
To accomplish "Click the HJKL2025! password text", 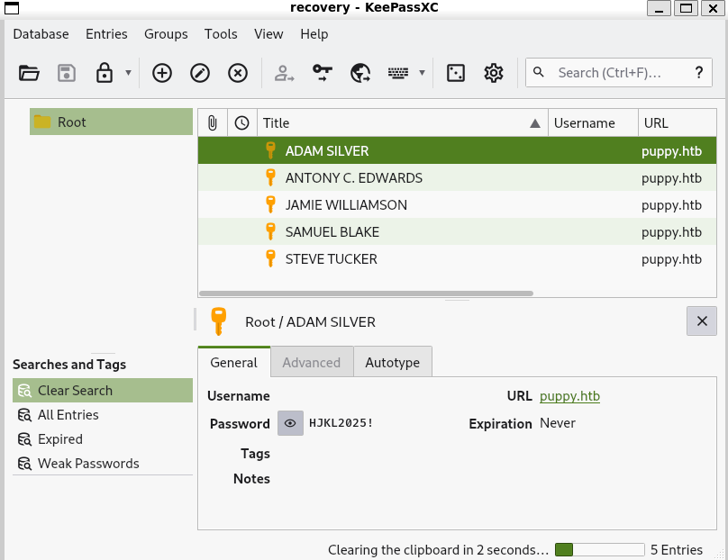I will click(341, 422).
